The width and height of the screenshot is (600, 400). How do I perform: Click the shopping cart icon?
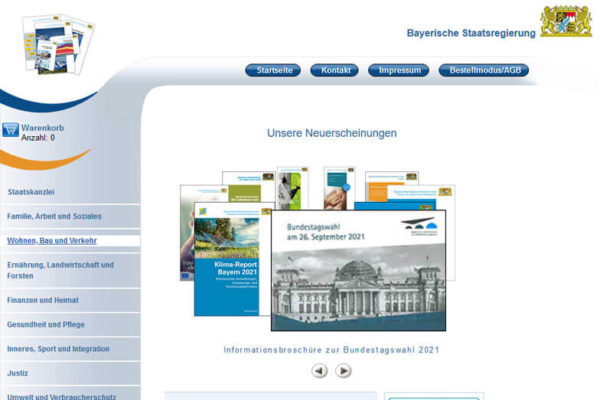tap(10, 130)
